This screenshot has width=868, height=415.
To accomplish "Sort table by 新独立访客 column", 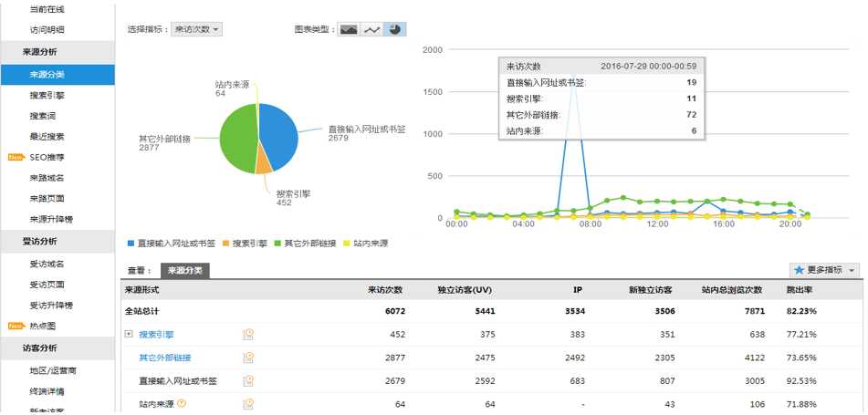I will tap(651, 290).
